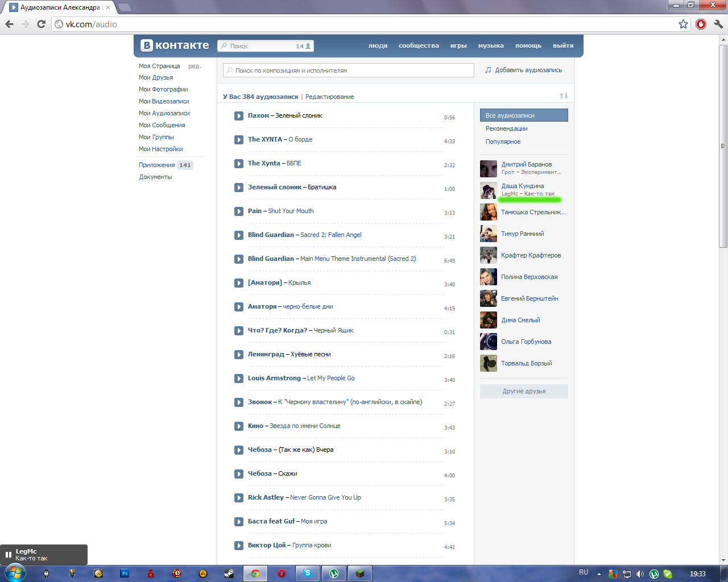Screen dimensions: 728x582
Task: Reload the page
Action: click(41, 24)
